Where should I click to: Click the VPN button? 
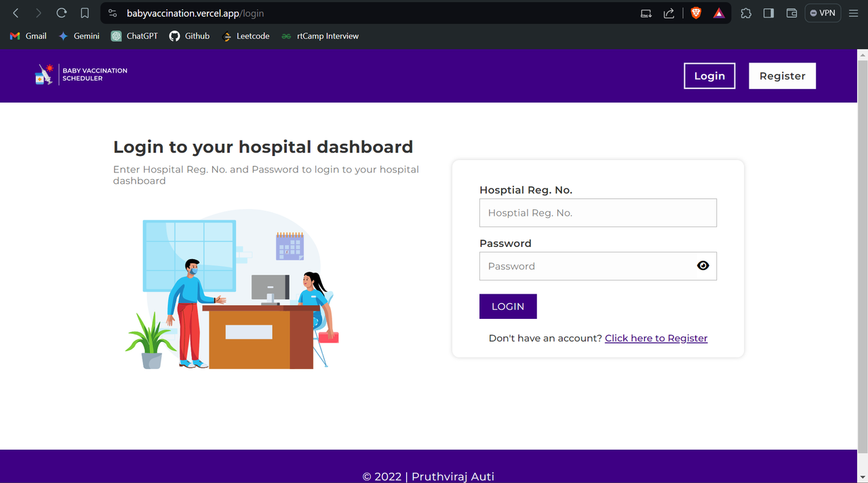[823, 13]
